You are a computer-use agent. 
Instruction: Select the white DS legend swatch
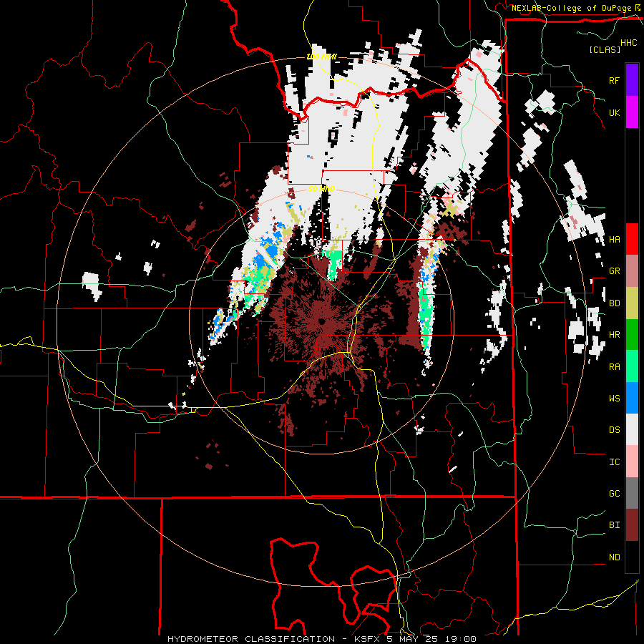(632, 429)
